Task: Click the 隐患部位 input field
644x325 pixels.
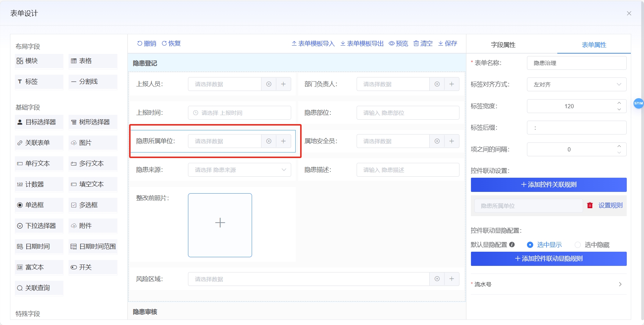Action: click(x=408, y=113)
